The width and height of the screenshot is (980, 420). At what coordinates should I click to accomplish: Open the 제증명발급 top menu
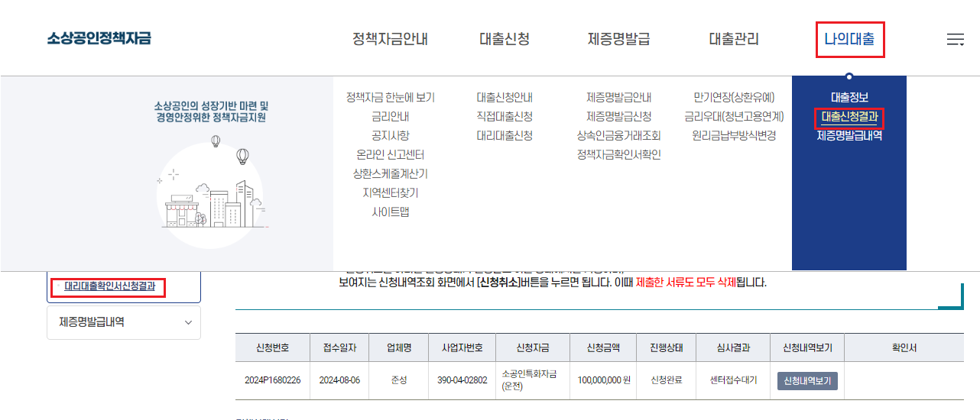tap(619, 39)
